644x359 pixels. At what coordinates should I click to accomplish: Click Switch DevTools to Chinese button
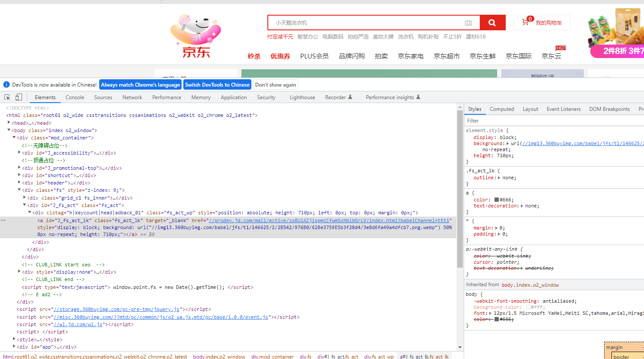click(x=217, y=85)
